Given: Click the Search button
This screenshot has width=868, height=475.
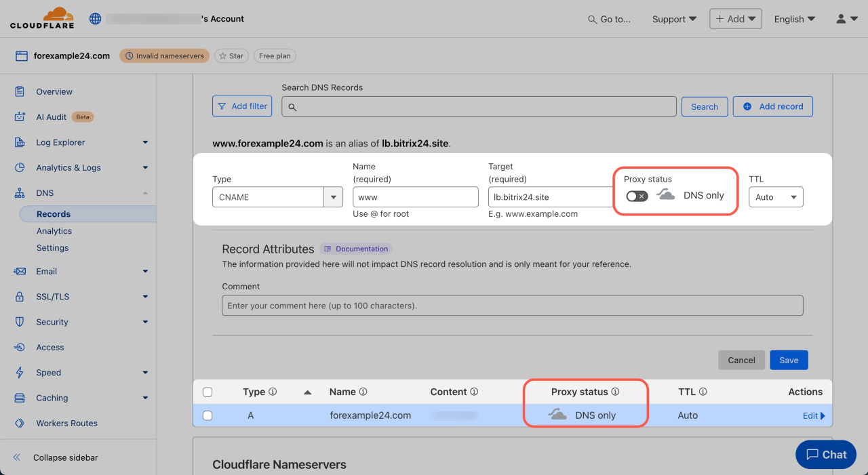Looking at the screenshot, I should pos(705,106).
